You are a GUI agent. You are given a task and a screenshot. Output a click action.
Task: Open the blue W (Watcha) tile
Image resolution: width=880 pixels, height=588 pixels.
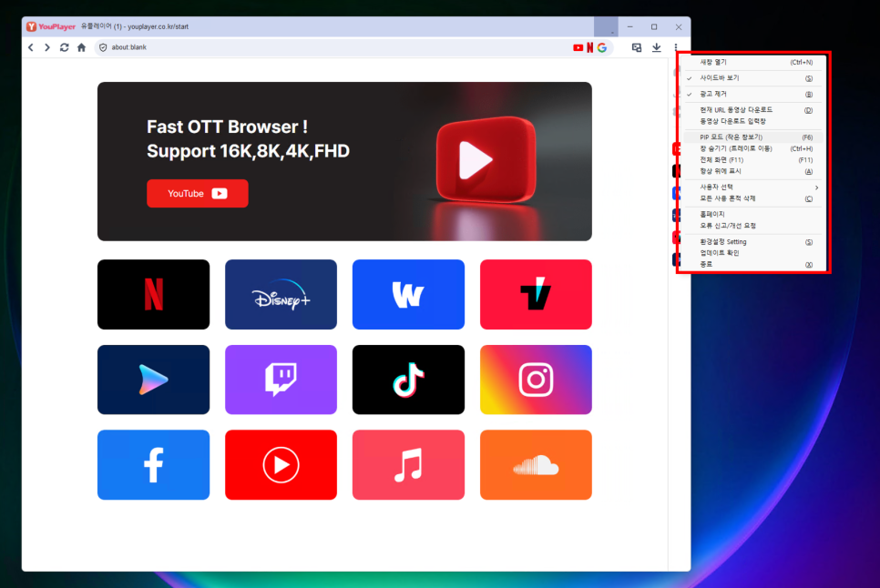coord(408,294)
